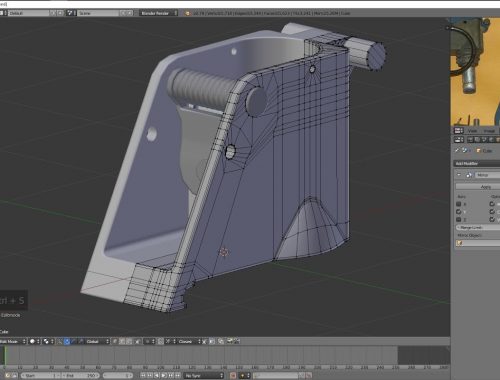500x380 pixels.
Task: Open the Add Modifier dropdown
Action: pos(477,163)
